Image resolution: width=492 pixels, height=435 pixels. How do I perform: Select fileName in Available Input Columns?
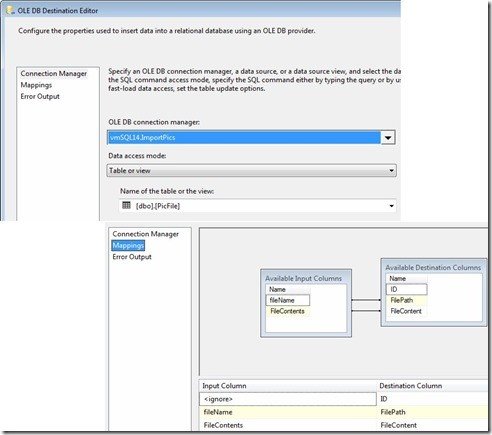(288, 300)
